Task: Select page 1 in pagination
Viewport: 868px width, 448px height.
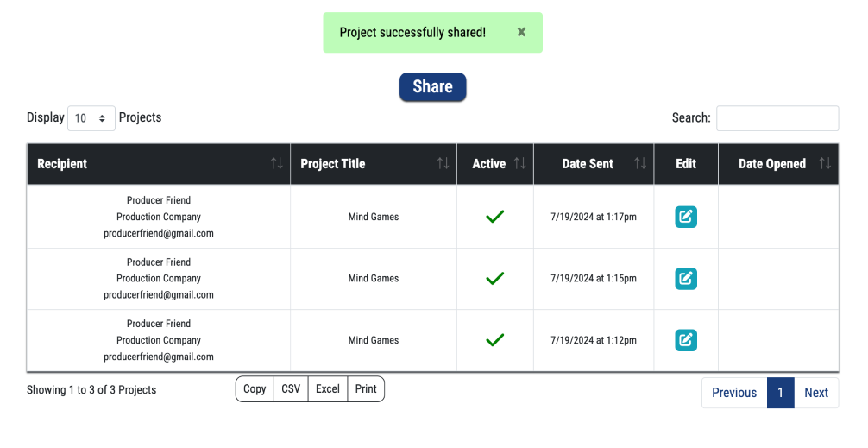Action: [780, 393]
